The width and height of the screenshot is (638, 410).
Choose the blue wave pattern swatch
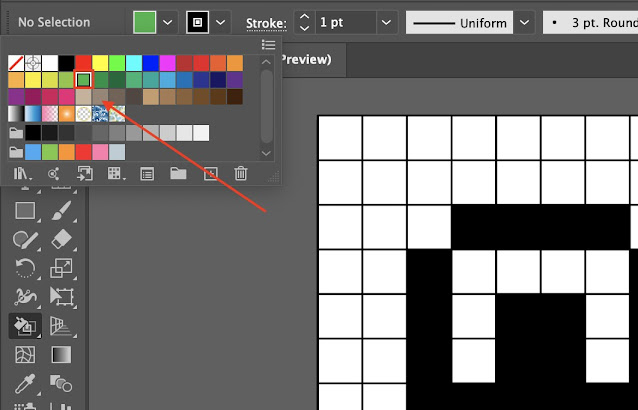(100, 114)
